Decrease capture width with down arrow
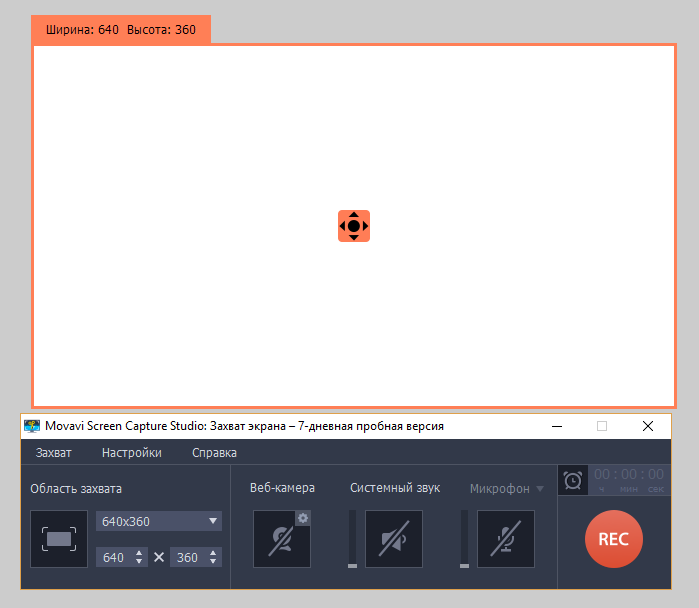 [139, 561]
